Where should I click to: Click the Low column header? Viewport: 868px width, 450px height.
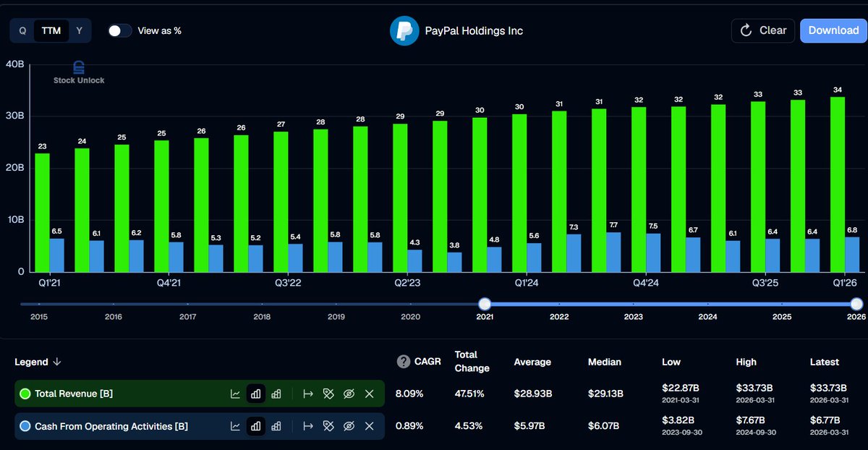pyautogui.click(x=671, y=362)
